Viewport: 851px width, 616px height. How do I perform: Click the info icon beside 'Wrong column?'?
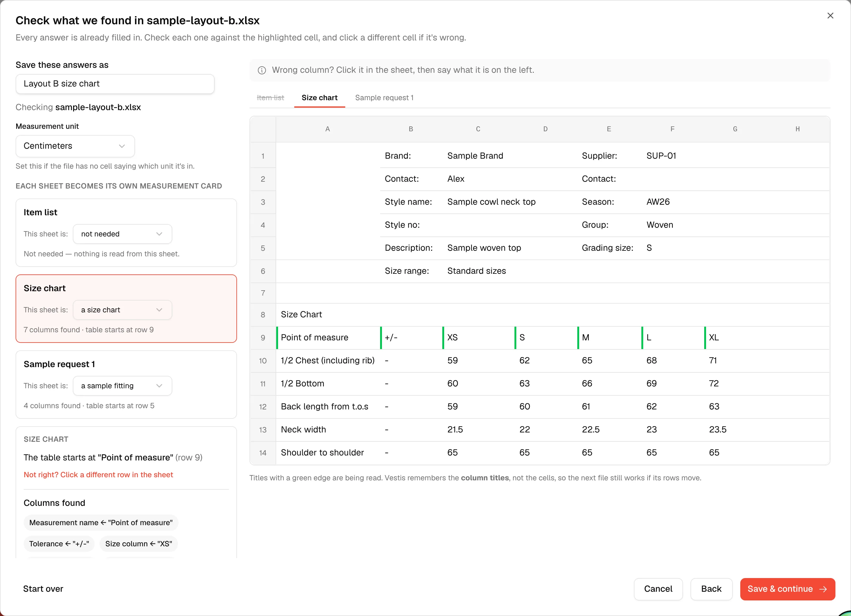[262, 70]
